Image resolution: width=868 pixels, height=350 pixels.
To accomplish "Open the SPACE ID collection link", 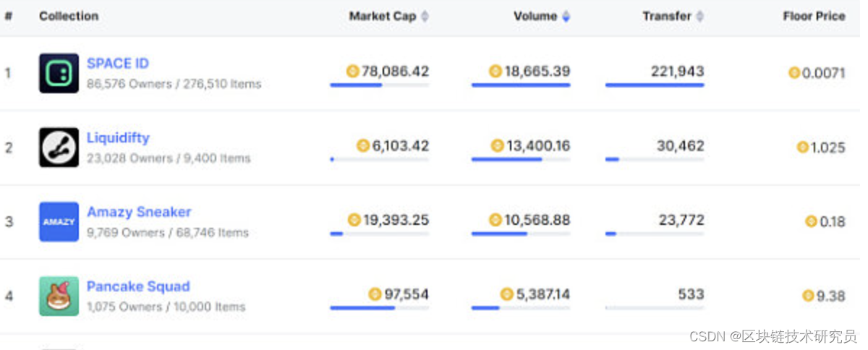I will pos(118,64).
